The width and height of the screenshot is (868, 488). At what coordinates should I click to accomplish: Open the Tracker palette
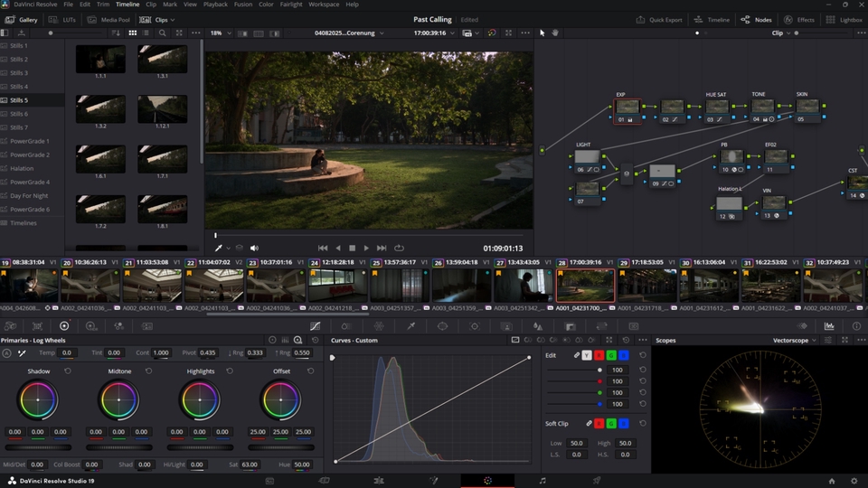coord(475,326)
